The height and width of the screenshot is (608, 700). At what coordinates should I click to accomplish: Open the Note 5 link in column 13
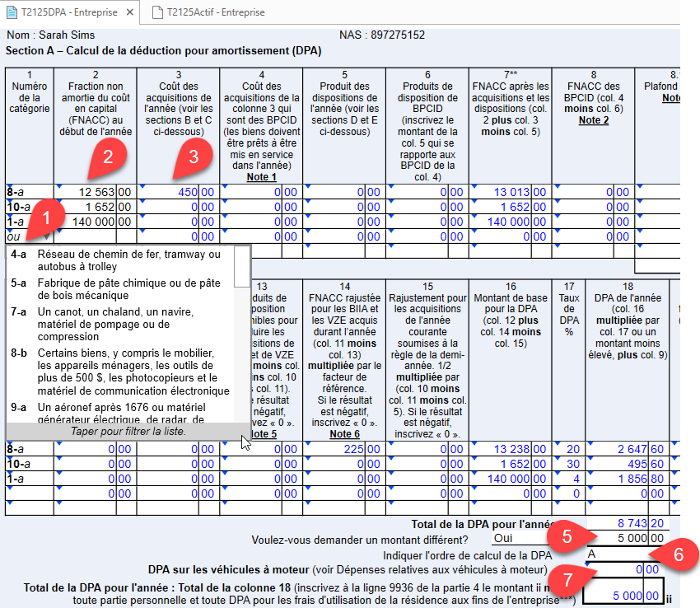tap(264, 434)
